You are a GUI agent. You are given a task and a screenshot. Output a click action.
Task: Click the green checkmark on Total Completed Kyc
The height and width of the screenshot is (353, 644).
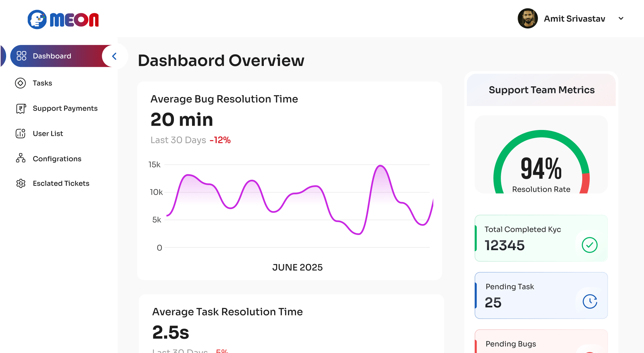tap(589, 245)
